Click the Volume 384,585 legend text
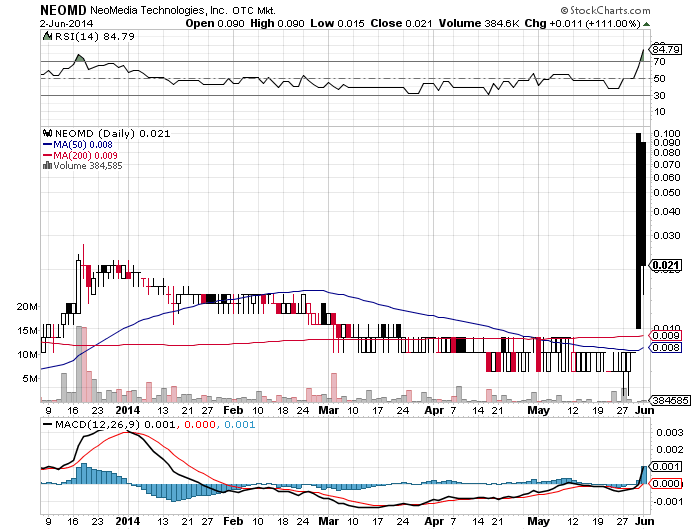The image size is (700, 530). coord(88,166)
